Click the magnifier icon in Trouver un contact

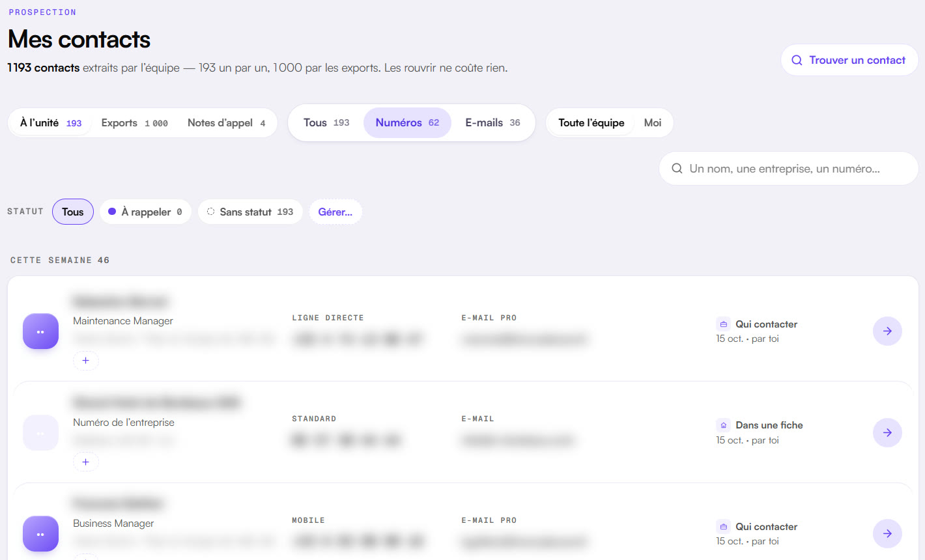(797, 60)
